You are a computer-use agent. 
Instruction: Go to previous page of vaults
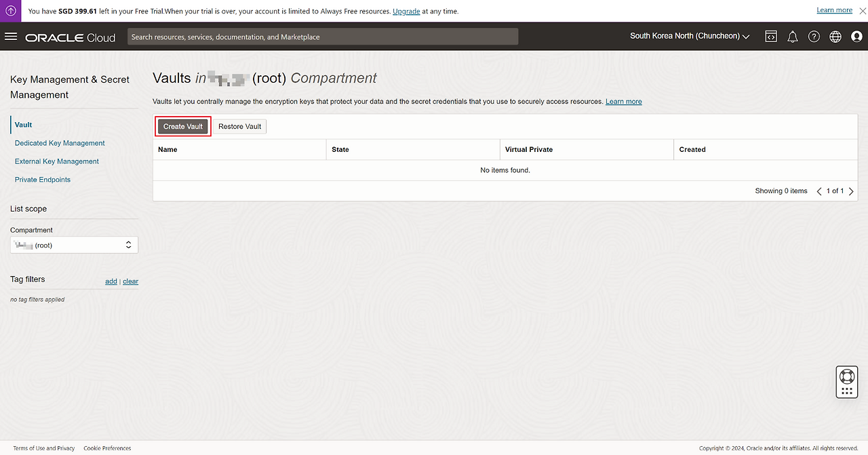point(819,191)
